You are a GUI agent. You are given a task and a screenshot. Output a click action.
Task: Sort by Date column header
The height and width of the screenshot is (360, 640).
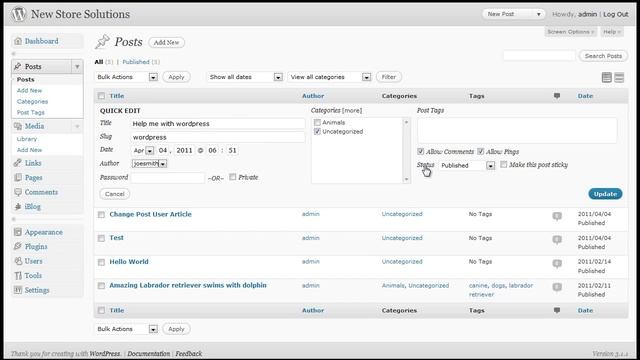585,96
